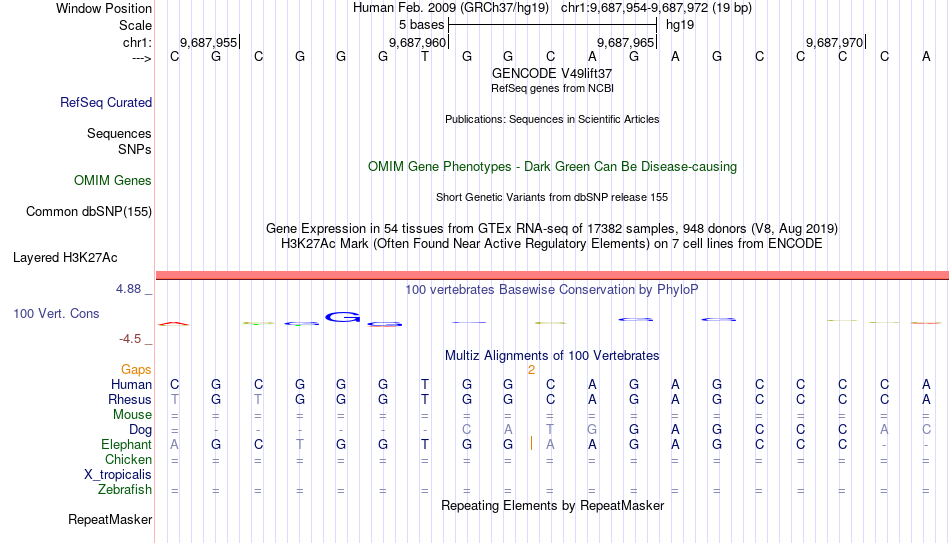Click the Mouse species label
The height and width of the screenshot is (543, 950).
click(132, 415)
